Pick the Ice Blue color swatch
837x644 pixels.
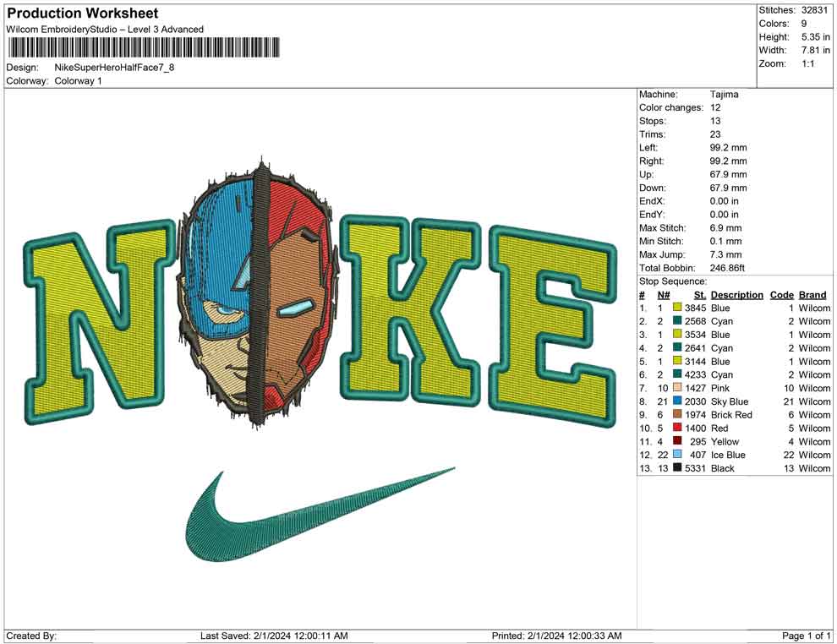[677, 454]
